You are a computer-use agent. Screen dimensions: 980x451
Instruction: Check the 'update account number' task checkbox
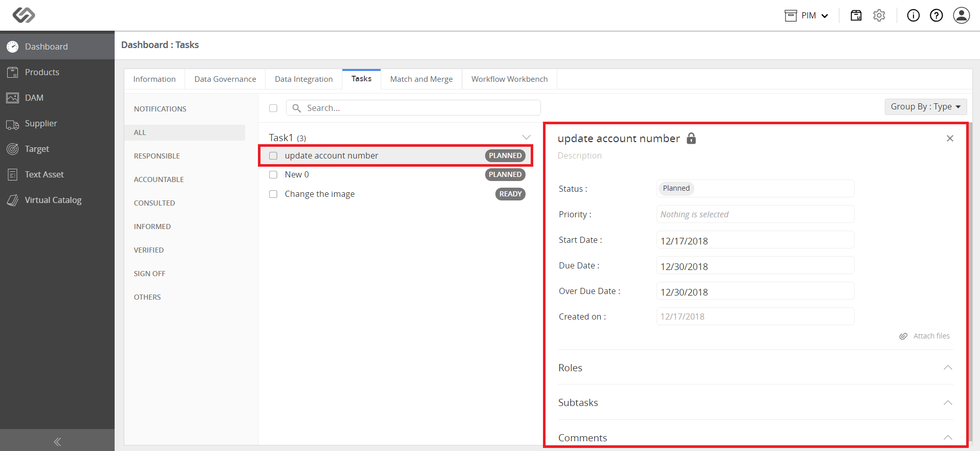[x=273, y=155]
